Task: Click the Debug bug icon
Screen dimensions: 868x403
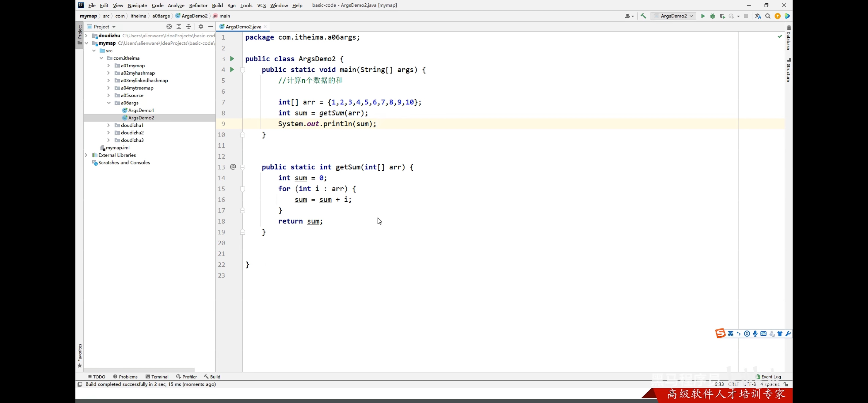Action: coord(712,16)
